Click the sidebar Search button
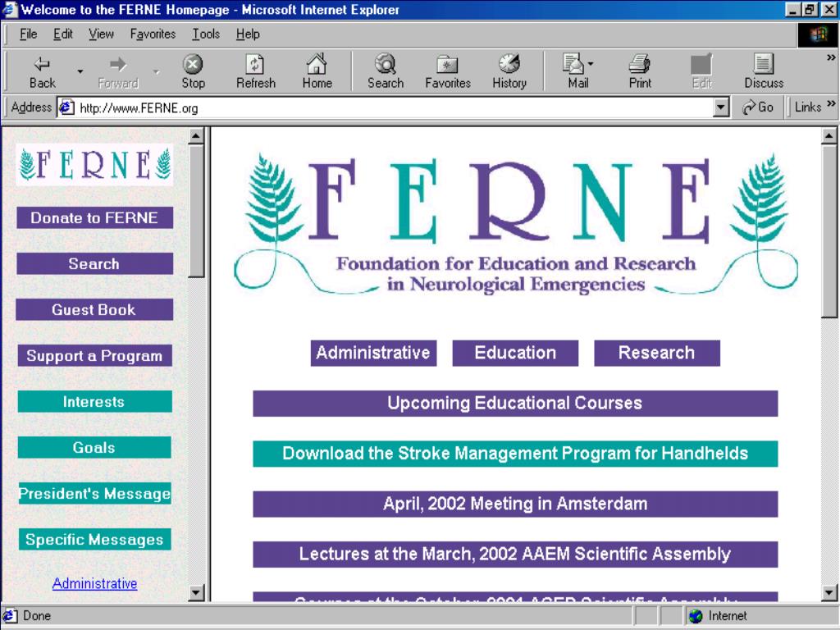Image resolution: width=840 pixels, height=630 pixels. click(95, 263)
